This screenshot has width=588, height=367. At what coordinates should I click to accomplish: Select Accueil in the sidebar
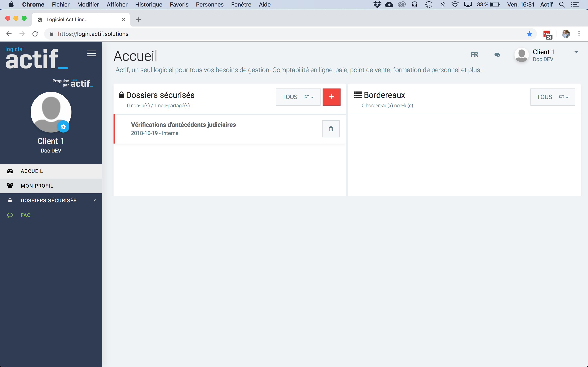[x=32, y=171]
